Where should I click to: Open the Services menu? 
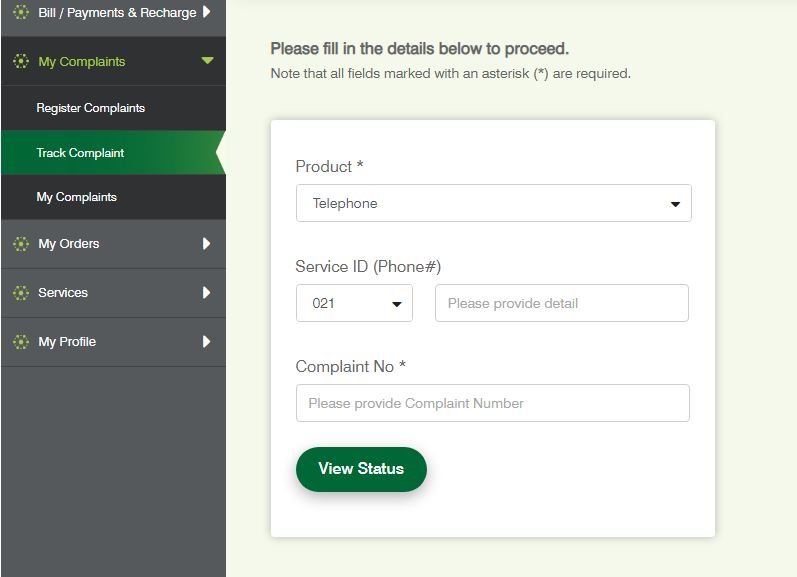(x=113, y=293)
